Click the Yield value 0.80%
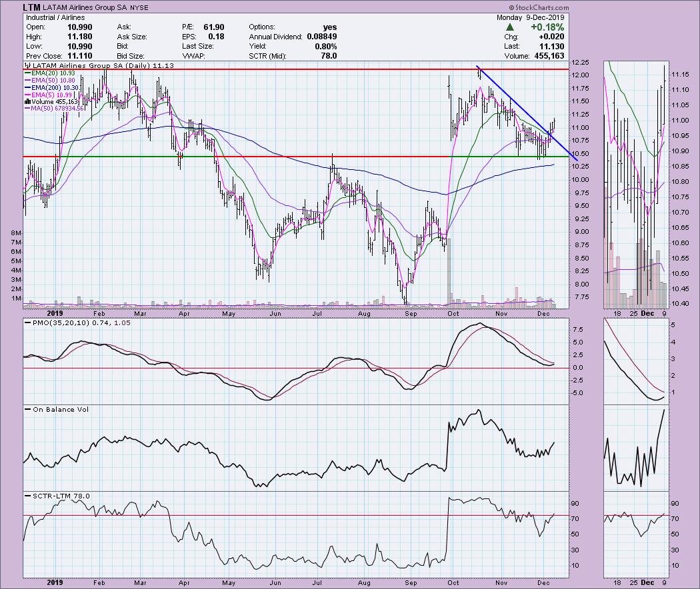Screen dimensions: 700x589 tap(325, 47)
